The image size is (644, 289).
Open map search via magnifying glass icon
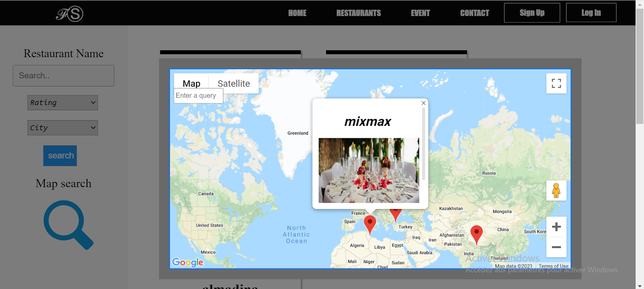tap(68, 225)
